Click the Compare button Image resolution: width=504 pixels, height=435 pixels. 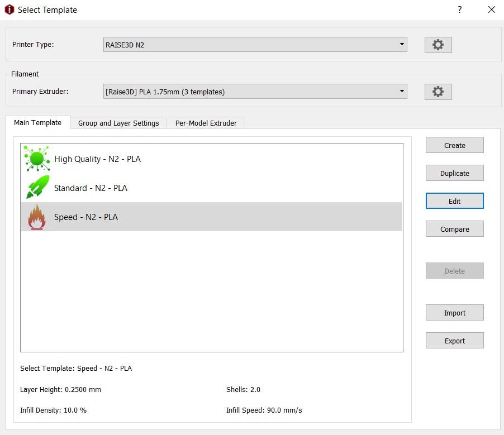tap(454, 229)
